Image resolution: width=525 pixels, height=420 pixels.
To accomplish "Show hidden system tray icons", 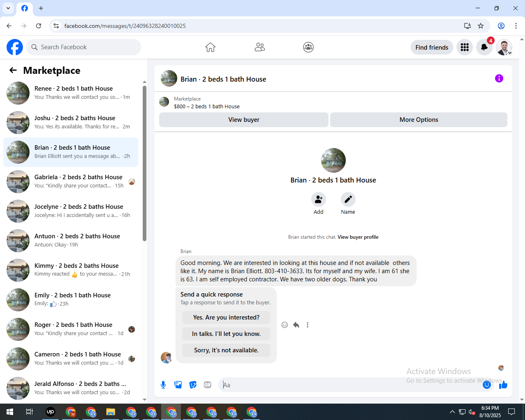I will (x=452, y=412).
